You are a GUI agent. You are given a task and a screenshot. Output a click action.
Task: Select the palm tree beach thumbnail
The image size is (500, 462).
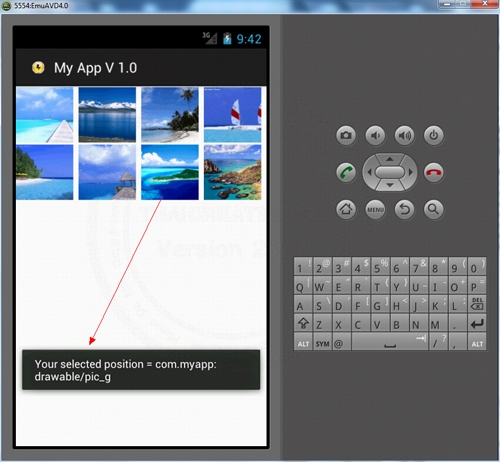[x=170, y=115]
